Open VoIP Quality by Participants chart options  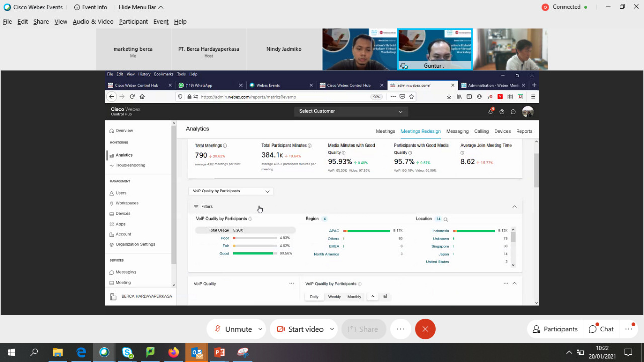pyautogui.click(x=506, y=284)
